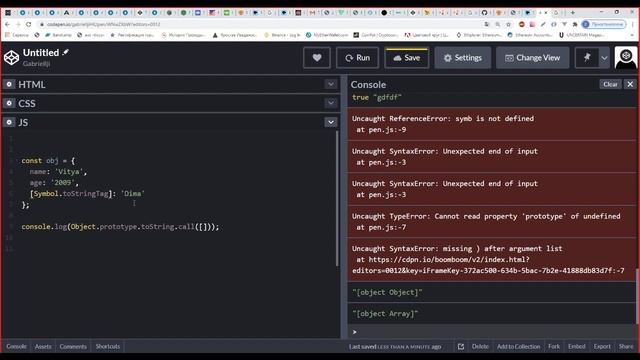640x360 pixels.
Task: Open a new browser tab
Action: [572, 13]
